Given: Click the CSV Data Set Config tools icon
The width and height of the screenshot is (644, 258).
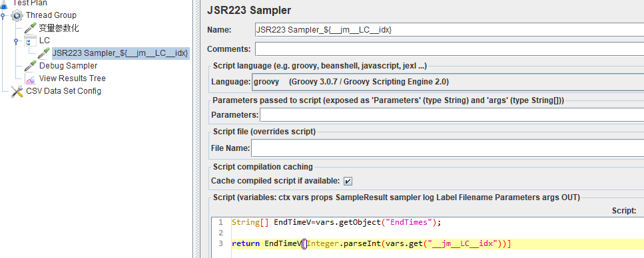Looking at the screenshot, I should click(x=17, y=91).
